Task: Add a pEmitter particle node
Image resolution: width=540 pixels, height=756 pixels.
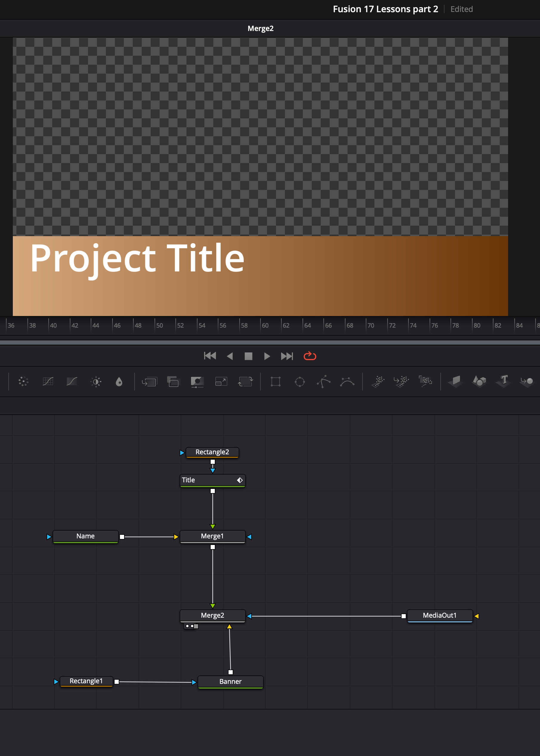Action: pyautogui.click(x=378, y=381)
